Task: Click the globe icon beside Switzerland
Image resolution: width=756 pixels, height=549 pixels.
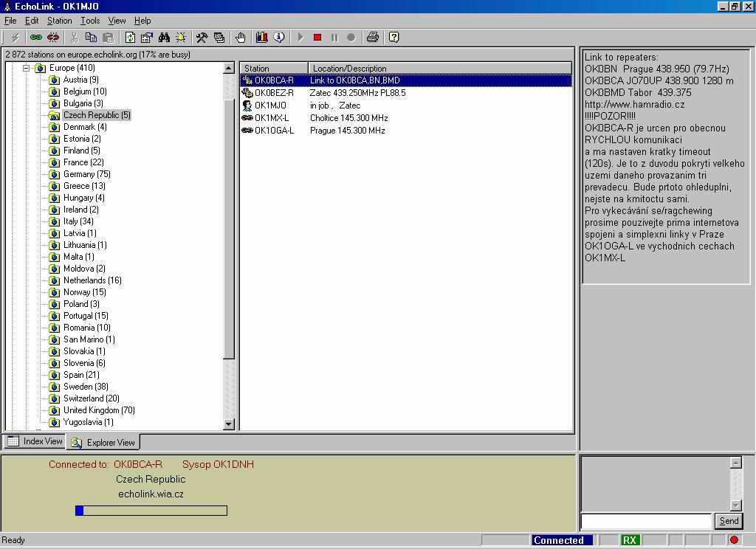Action: point(55,398)
